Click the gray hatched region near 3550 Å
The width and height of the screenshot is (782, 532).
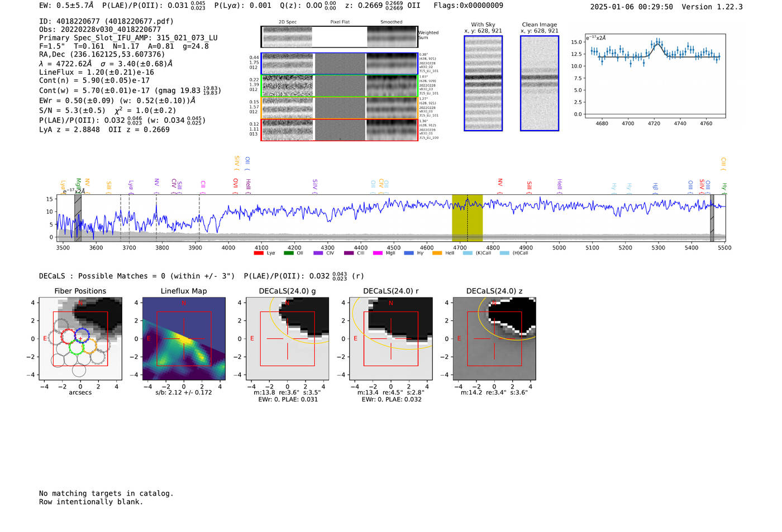tap(78, 218)
